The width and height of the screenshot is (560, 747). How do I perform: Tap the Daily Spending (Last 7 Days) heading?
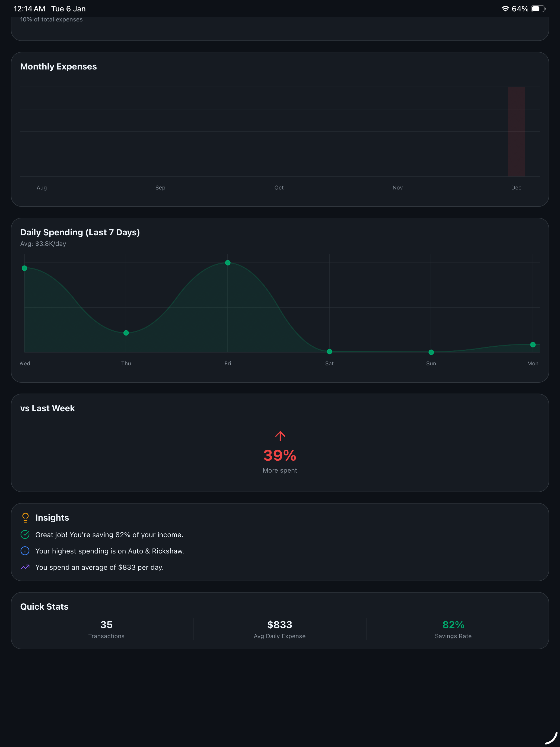tap(80, 232)
